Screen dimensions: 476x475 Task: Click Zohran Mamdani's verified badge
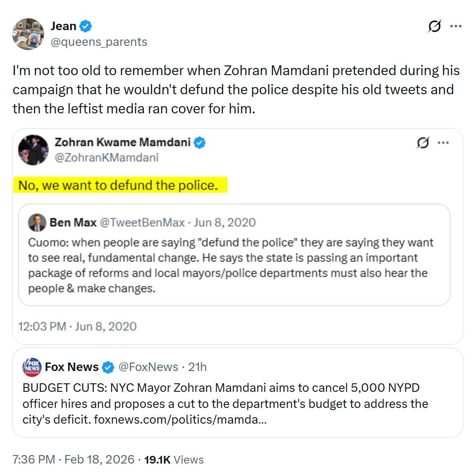point(200,143)
